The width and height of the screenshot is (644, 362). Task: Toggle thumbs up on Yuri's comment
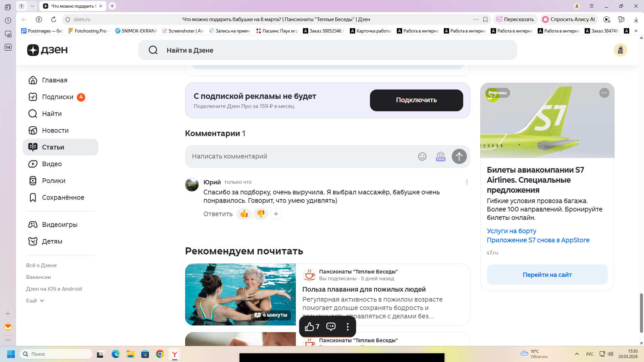pyautogui.click(x=244, y=214)
